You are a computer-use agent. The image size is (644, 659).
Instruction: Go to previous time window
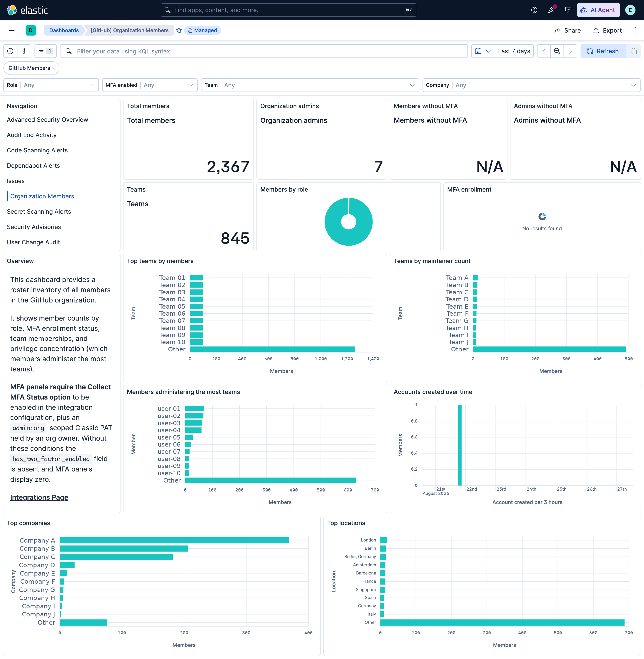pyautogui.click(x=544, y=51)
